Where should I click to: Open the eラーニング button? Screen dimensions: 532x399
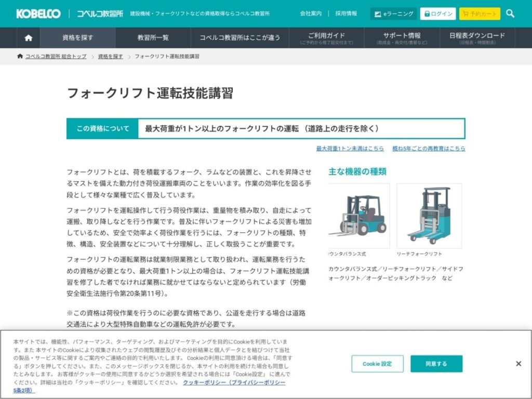[x=394, y=14]
